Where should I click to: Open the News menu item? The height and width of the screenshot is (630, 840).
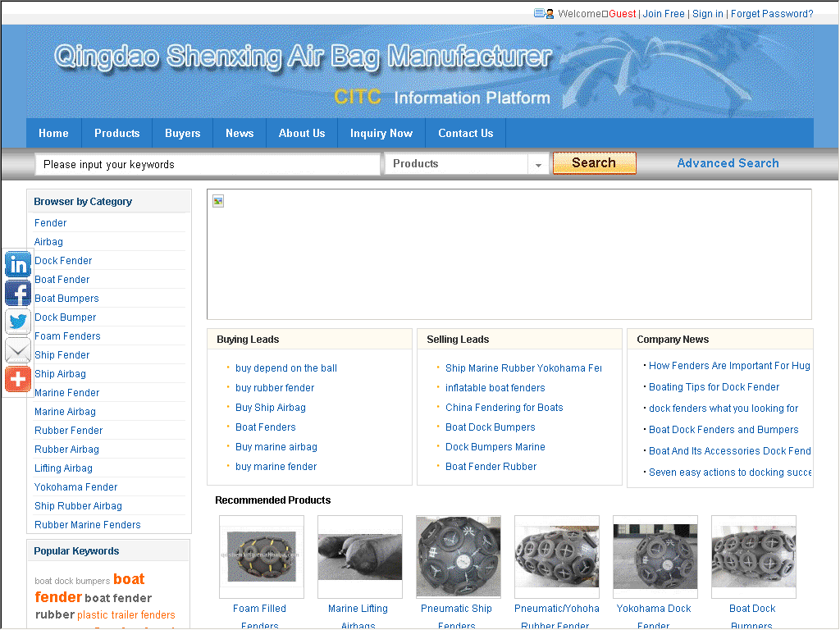pyautogui.click(x=240, y=134)
